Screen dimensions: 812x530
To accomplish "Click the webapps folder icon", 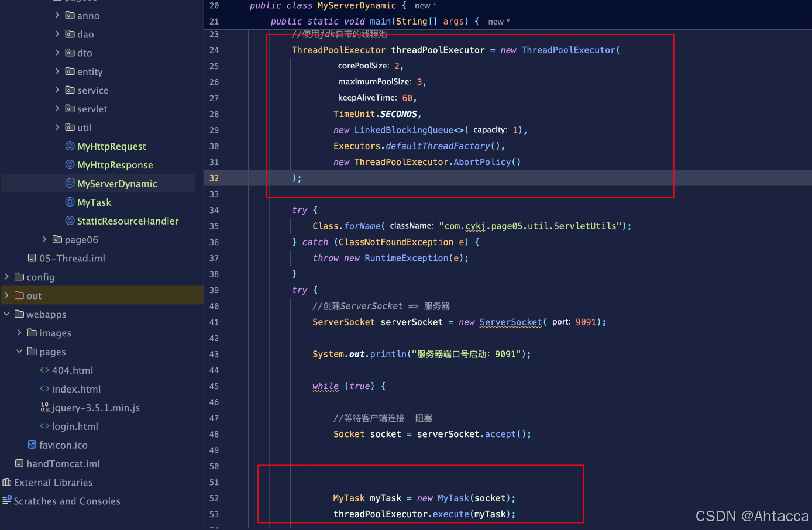I will pos(19,314).
